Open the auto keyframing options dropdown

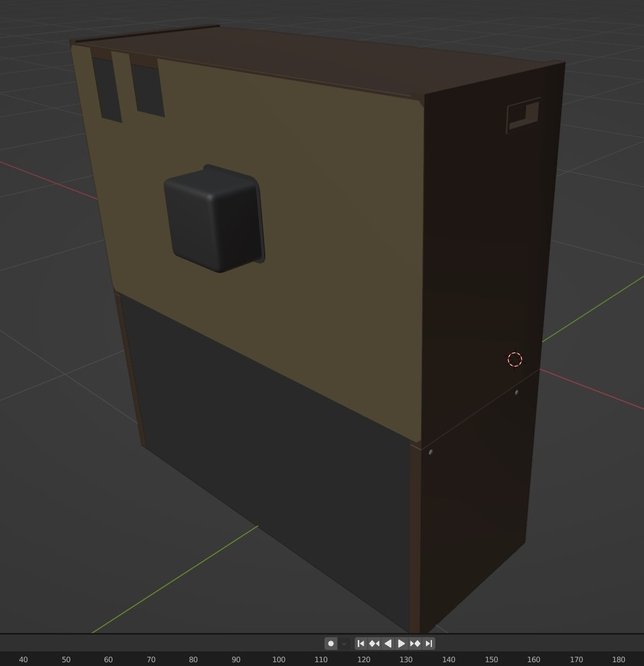tap(344, 643)
